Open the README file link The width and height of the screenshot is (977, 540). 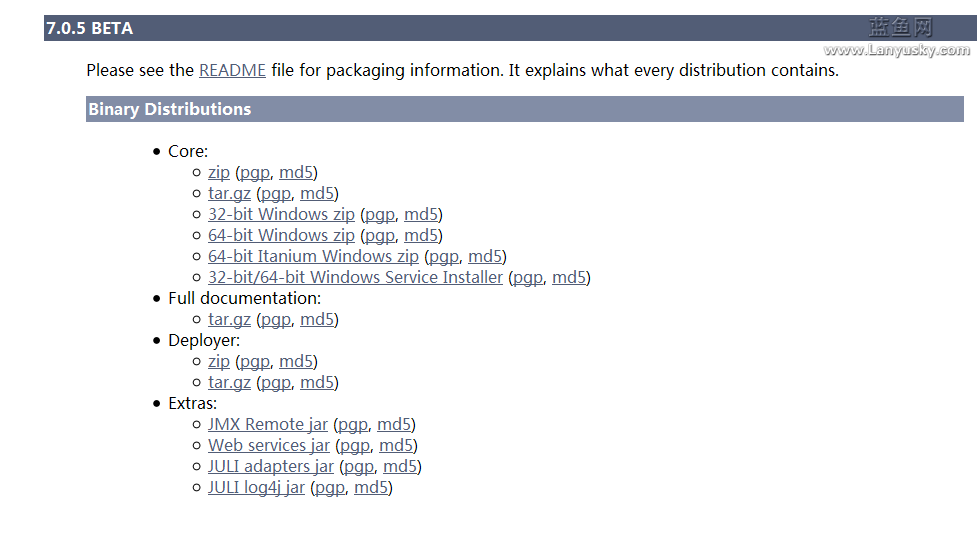[x=232, y=70]
